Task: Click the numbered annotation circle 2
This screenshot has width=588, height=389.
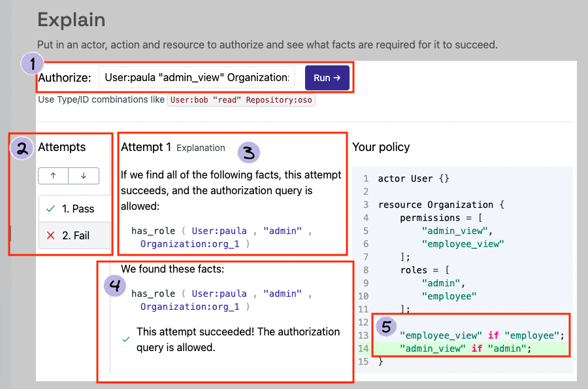Action: coord(22,149)
